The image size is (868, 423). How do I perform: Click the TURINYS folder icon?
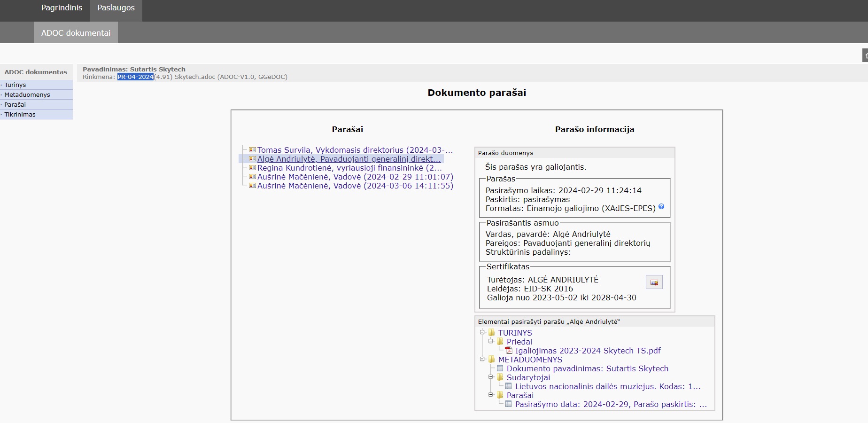coord(492,333)
